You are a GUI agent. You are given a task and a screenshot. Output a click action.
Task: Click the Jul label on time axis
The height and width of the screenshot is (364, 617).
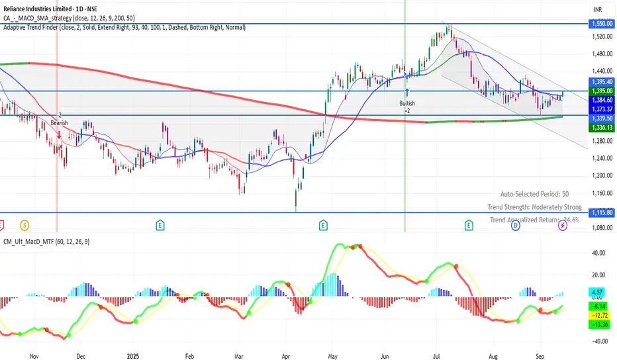tap(436, 356)
